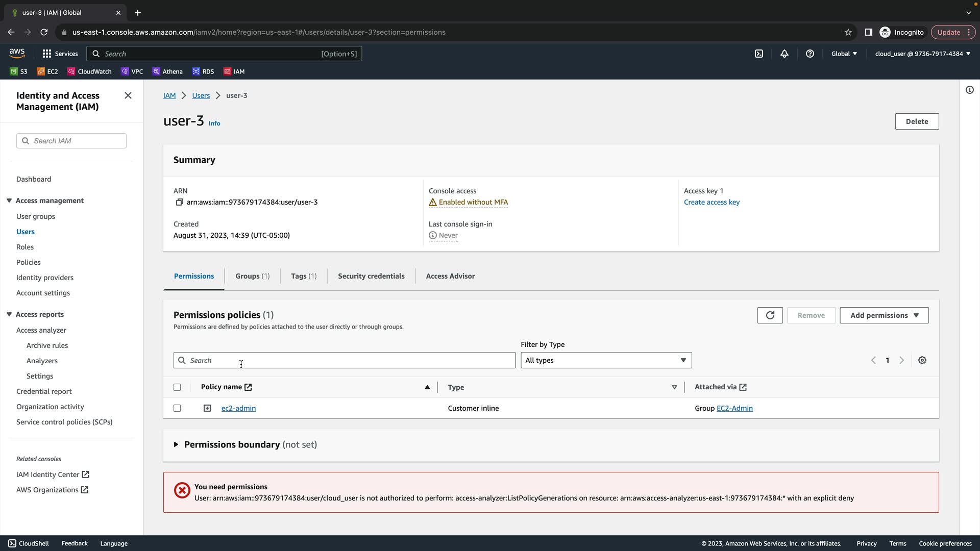
Task: Open the Filter by Type dropdown
Action: click(606, 360)
